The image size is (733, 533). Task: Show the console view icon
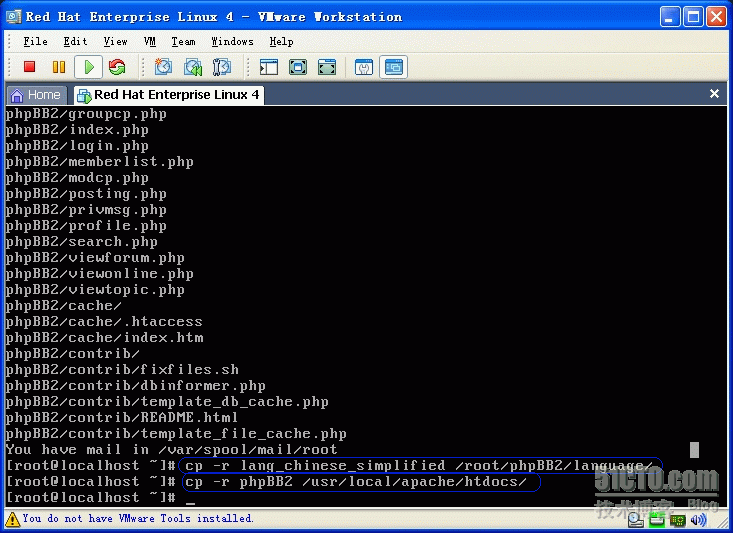(x=393, y=67)
